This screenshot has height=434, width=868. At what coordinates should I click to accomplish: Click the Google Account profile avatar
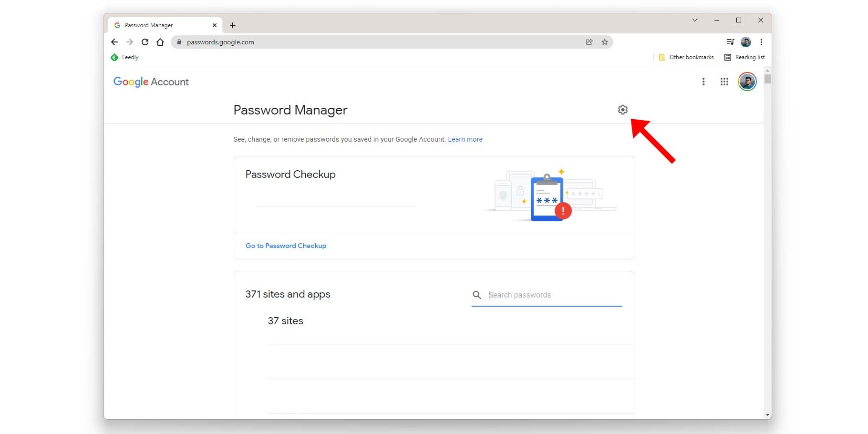(x=747, y=82)
